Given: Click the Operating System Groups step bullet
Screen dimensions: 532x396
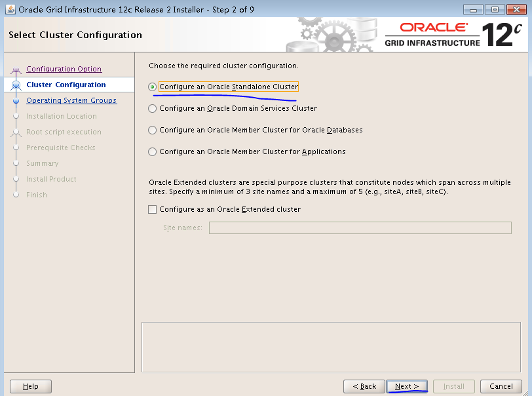Looking at the screenshot, I should (x=16, y=100).
